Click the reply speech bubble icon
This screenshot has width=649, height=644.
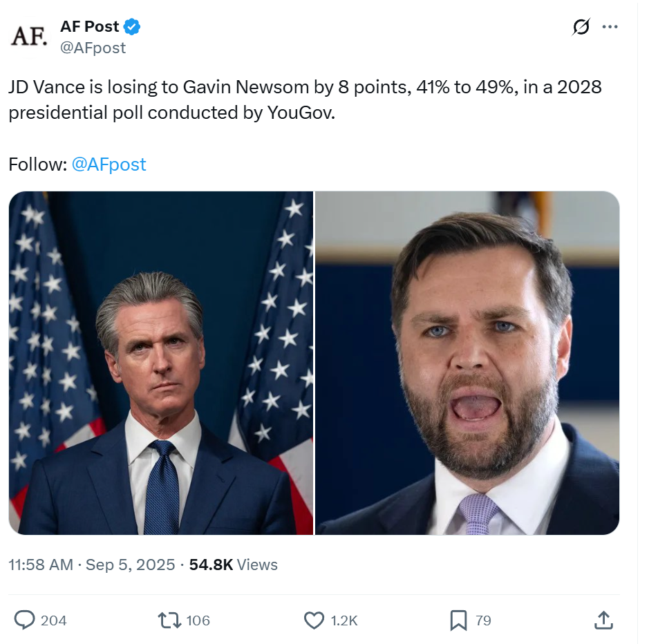click(25, 620)
